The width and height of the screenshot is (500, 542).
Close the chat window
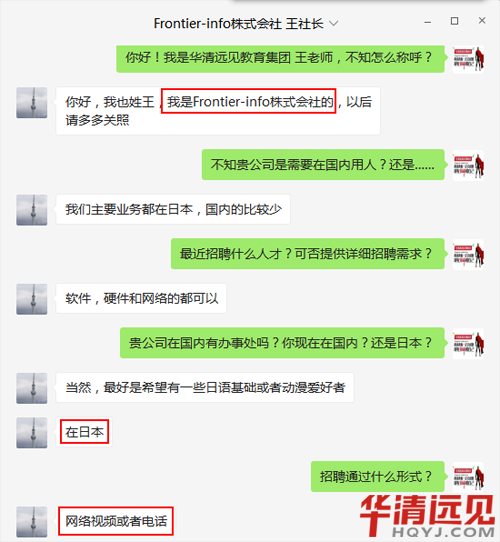pos(482,21)
